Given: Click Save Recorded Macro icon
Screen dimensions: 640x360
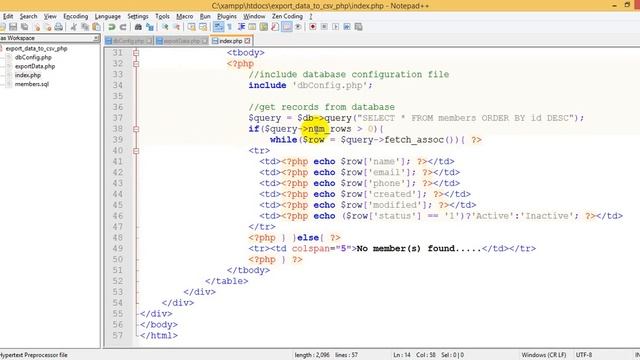Looking at the screenshot, I should coord(358,27).
